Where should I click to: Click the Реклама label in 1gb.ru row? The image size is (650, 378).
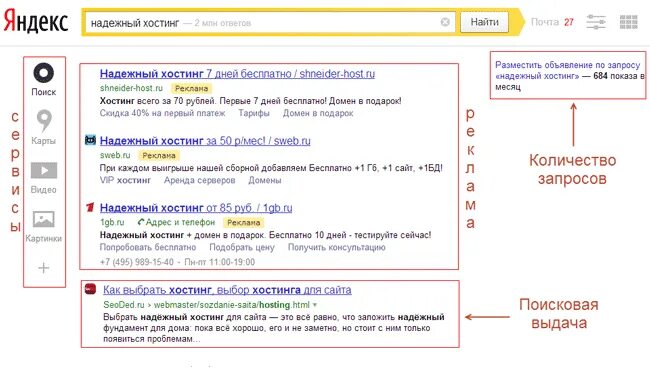pos(243,223)
